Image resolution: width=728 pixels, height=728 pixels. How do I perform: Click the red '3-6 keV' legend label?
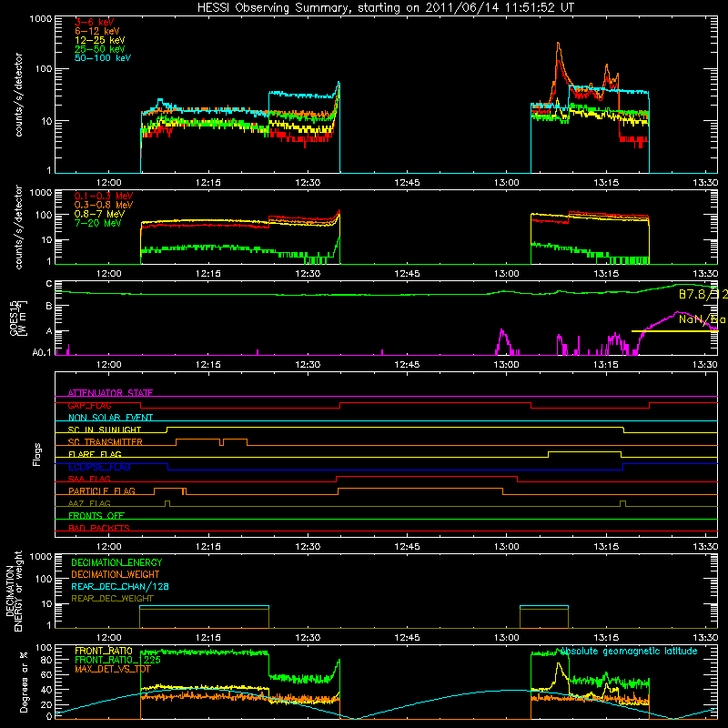point(95,22)
